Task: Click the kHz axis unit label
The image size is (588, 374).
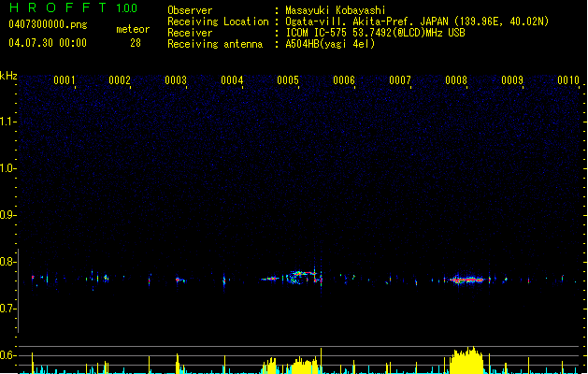Action: click(x=8, y=76)
